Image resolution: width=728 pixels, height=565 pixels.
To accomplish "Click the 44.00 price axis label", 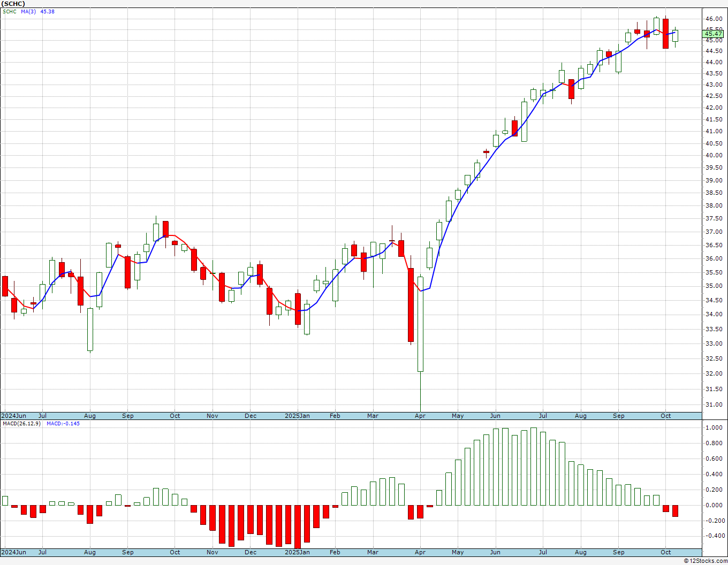I will point(714,62).
